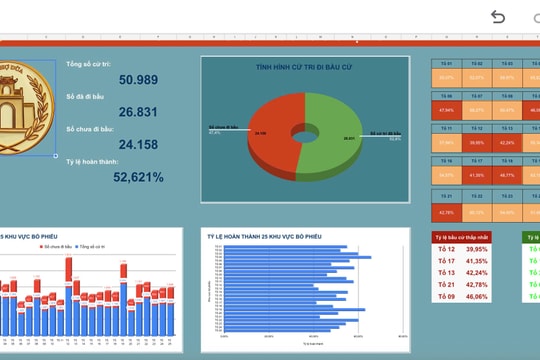
Task: Select the "Tổ 02" header cell
Action: click(x=477, y=64)
